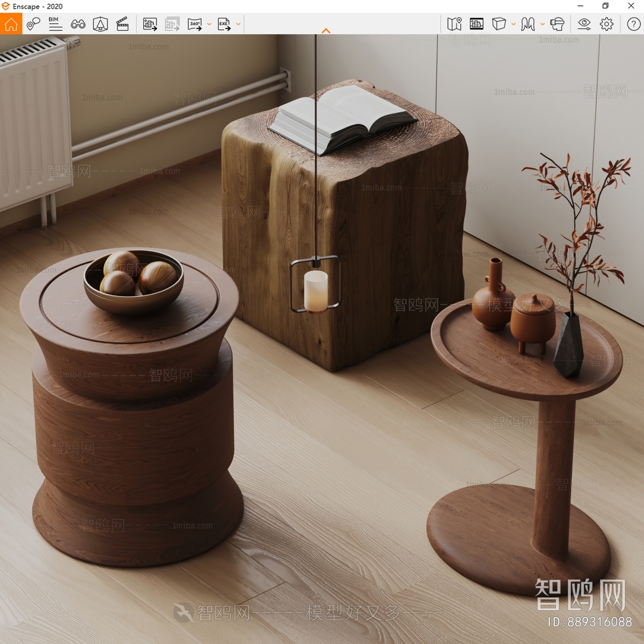This screenshot has width=644, height=644.
Task: Toggle the mini map icon
Action: (x=454, y=24)
